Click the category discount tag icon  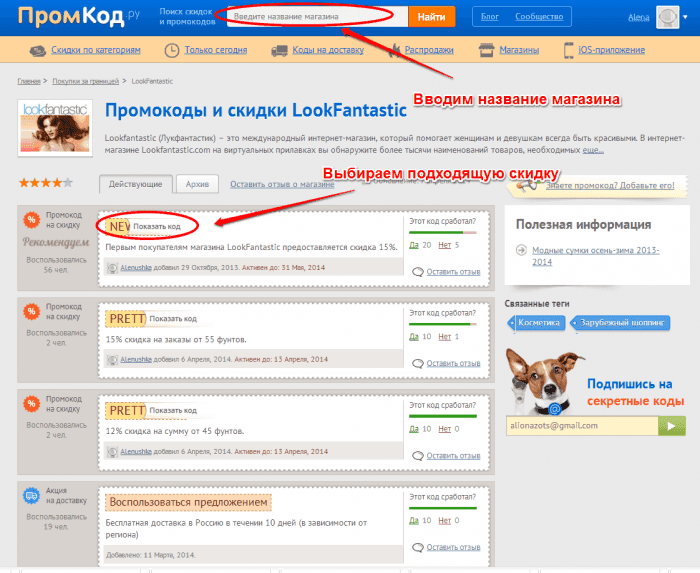38,50
